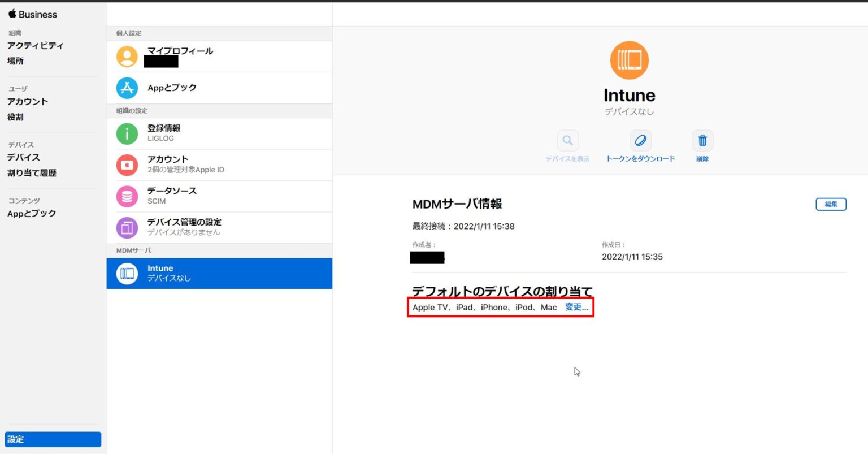Open マイプロフィール from the personal settings icon
The height and width of the screenshot is (454, 868).
(127, 56)
